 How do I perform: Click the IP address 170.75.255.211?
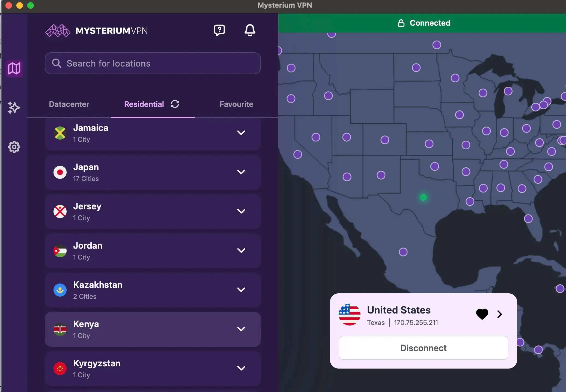pyautogui.click(x=416, y=323)
